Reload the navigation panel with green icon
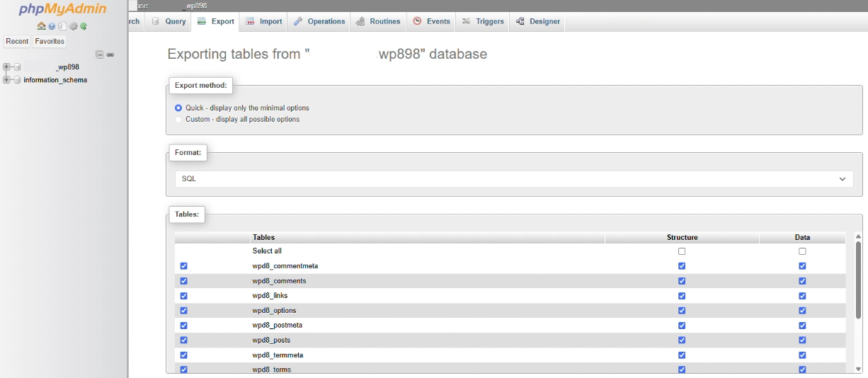This screenshot has height=378, width=868. tap(84, 26)
